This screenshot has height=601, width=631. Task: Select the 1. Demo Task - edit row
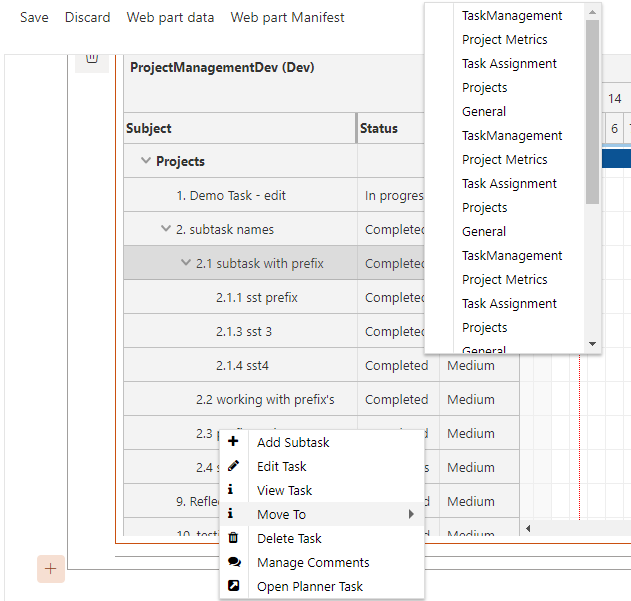pos(240,195)
